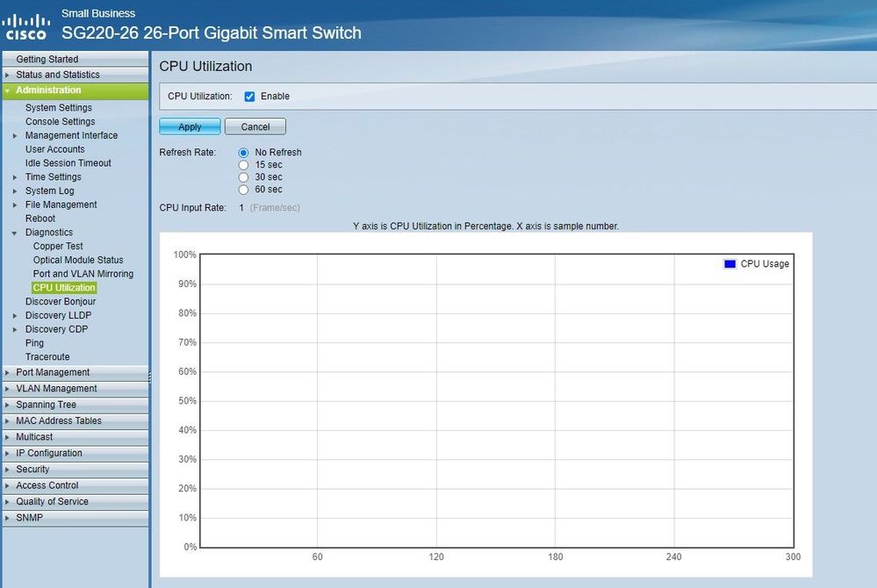Viewport: 877px width, 588px height.
Task: Select Diagnostics in the sidebar
Action: point(48,233)
